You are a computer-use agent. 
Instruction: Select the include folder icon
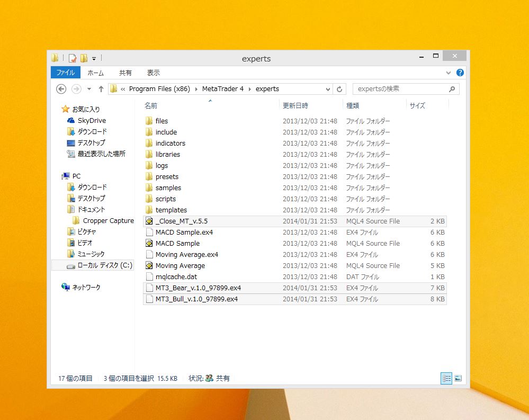pyautogui.click(x=149, y=132)
